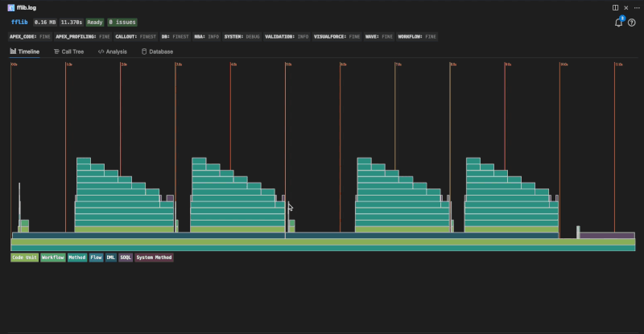This screenshot has width=644, height=334.
Task: Close the fflib.log editor tab
Action: coord(626,7)
